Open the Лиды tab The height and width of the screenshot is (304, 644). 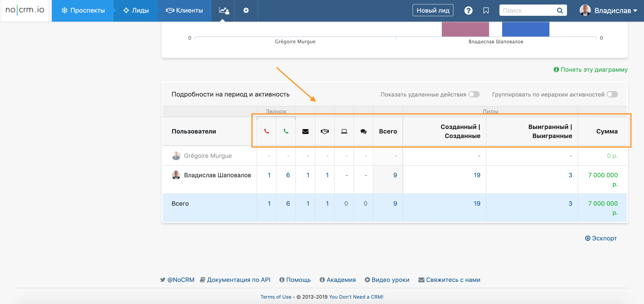[136, 11]
